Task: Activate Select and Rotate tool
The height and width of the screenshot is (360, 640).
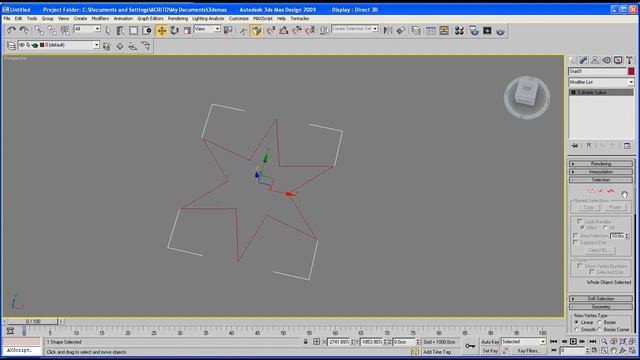Action: [x=175, y=30]
